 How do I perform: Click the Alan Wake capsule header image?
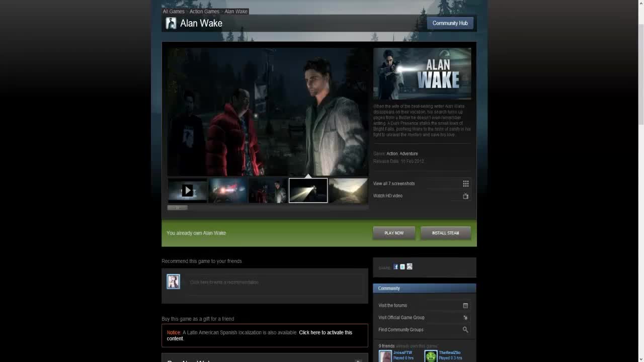click(422, 74)
